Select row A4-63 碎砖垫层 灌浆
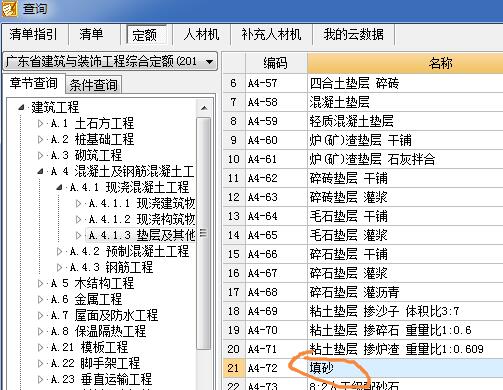This screenshot has width=503, height=390. [363, 197]
